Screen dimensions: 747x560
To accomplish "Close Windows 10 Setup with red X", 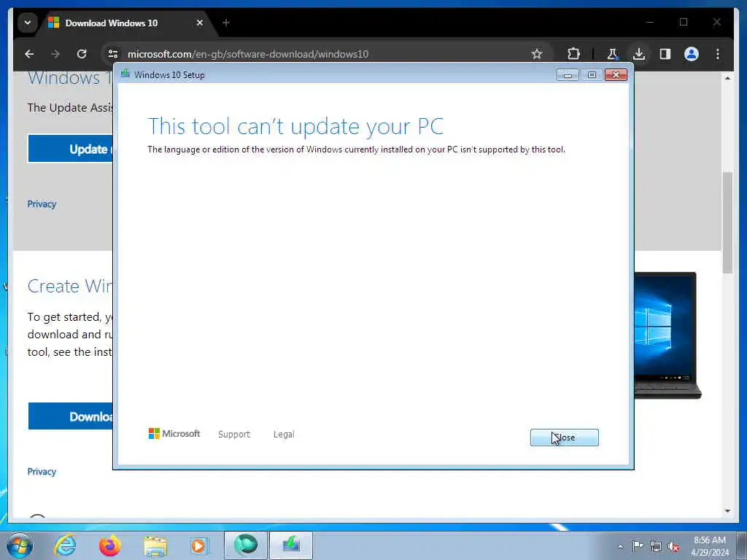I will coord(616,75).
